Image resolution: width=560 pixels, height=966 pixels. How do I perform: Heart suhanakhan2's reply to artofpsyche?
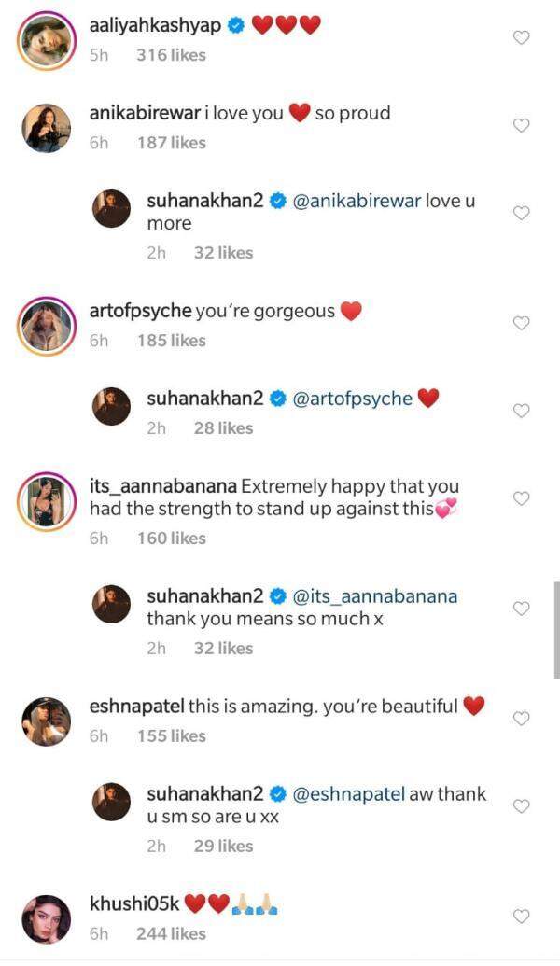point(523,411)
